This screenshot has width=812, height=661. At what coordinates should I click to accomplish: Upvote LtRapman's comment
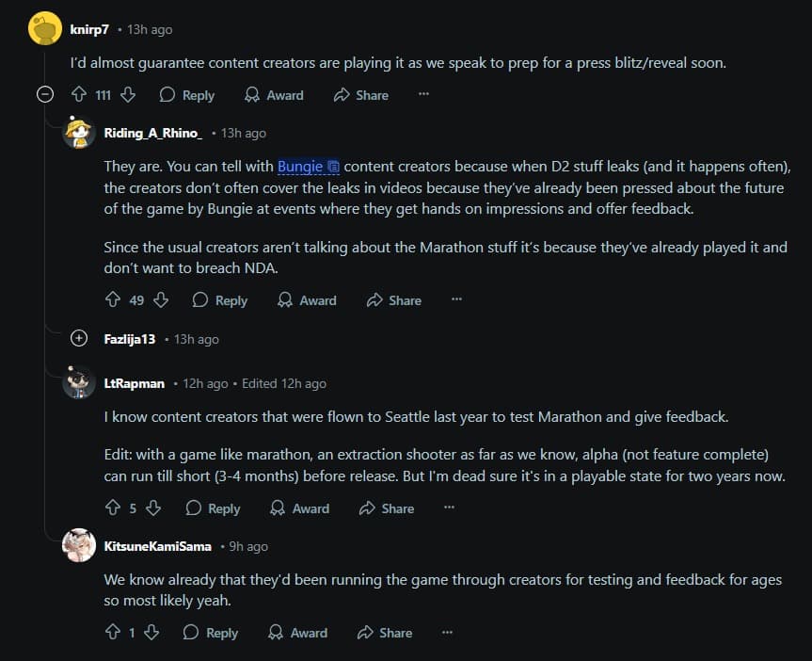112,508
